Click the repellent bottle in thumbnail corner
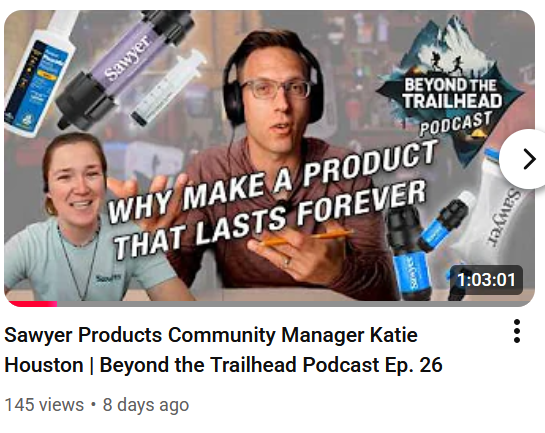The image size is (545, 433). coord(39,72)
